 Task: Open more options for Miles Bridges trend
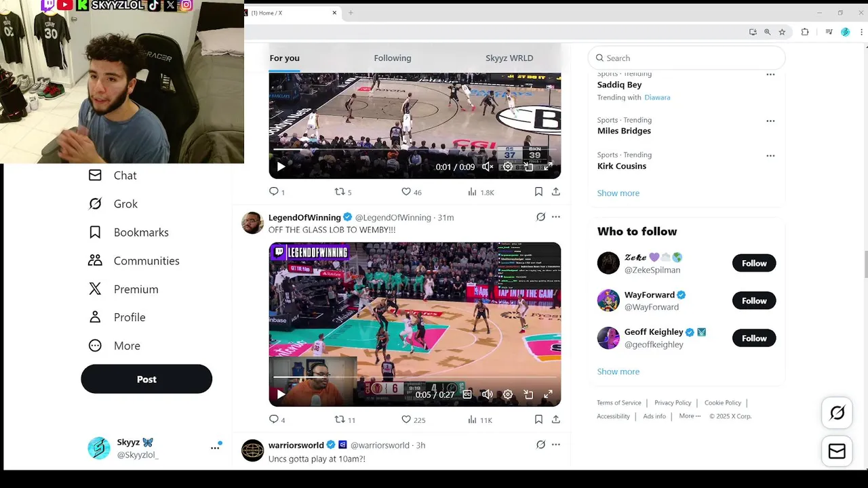[770, 121]
